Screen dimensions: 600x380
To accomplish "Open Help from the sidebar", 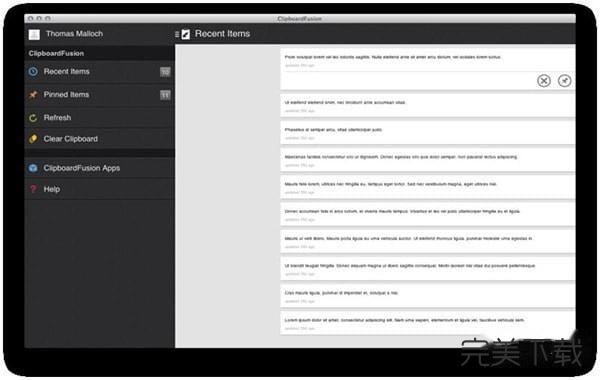I will pos(99,189).
